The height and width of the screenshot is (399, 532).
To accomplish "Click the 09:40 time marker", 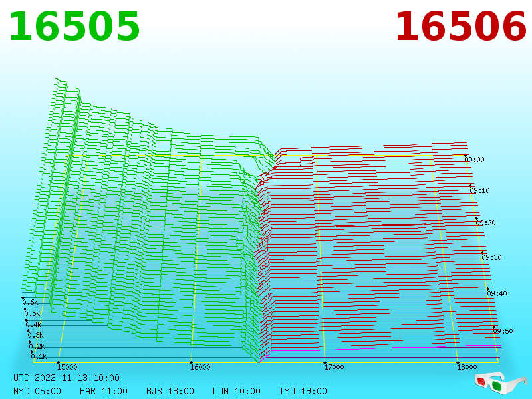I will (497, 293).
